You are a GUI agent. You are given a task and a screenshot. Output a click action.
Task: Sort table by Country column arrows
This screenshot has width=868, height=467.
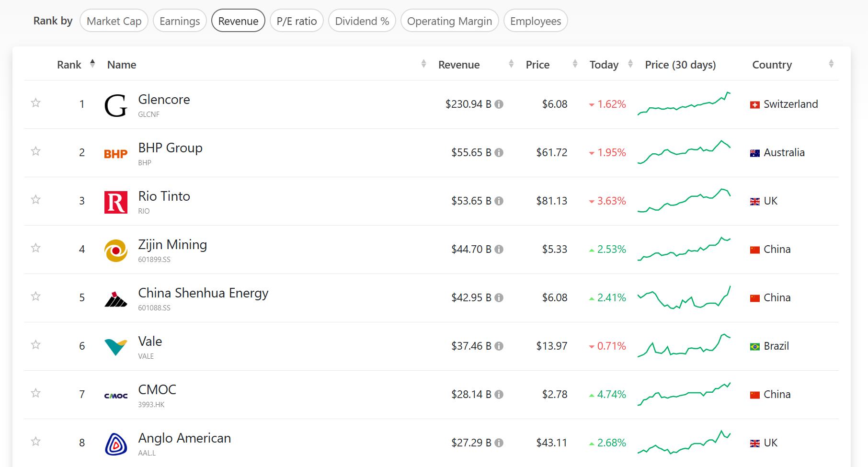831,63
